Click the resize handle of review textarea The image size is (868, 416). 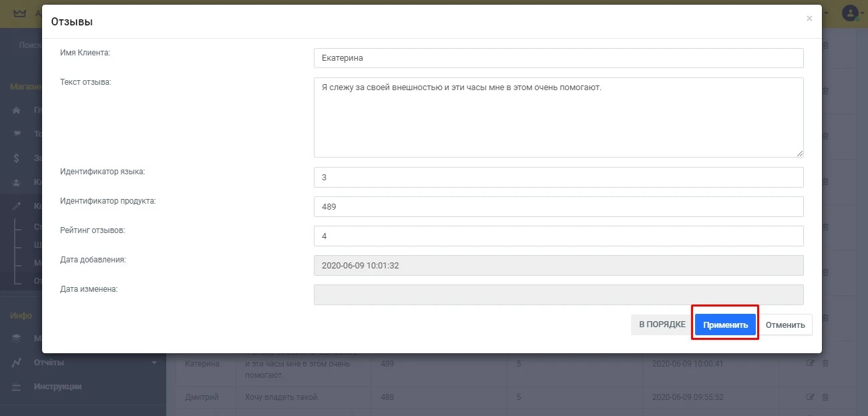coord(799,153)
